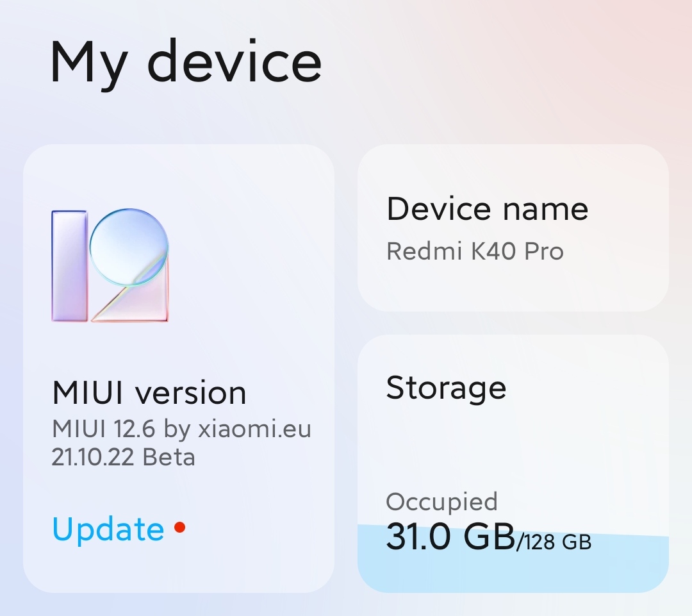The height and width of the screenshot is (616, 692).
Task: Tap the Storage heading label
Action: tap(446, 388)
